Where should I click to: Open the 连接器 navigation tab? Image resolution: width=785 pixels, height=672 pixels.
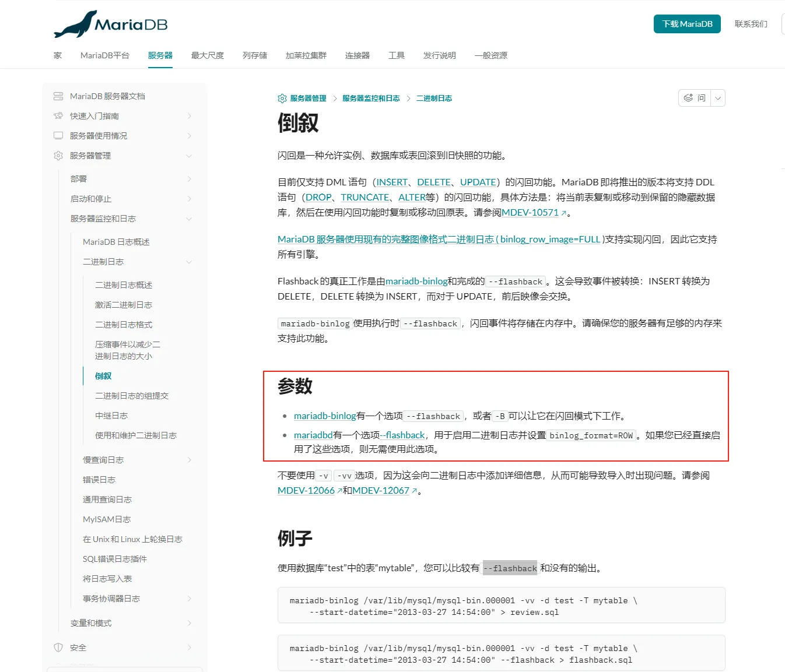358,55
